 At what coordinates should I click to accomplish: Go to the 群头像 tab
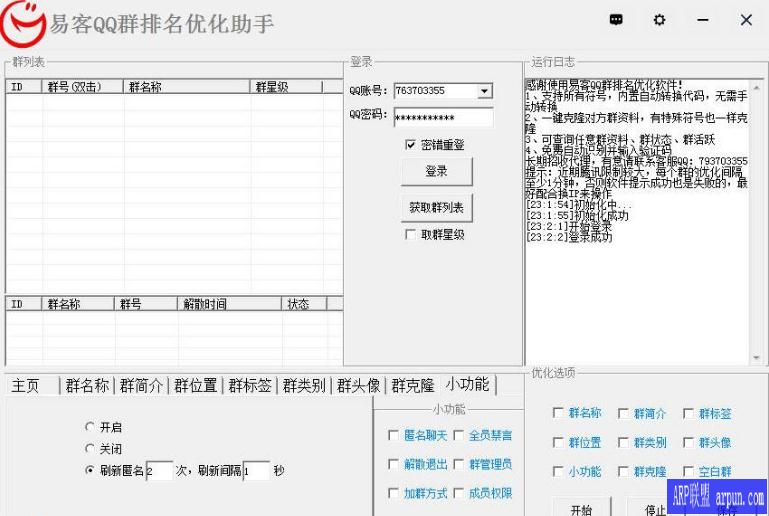359,386
